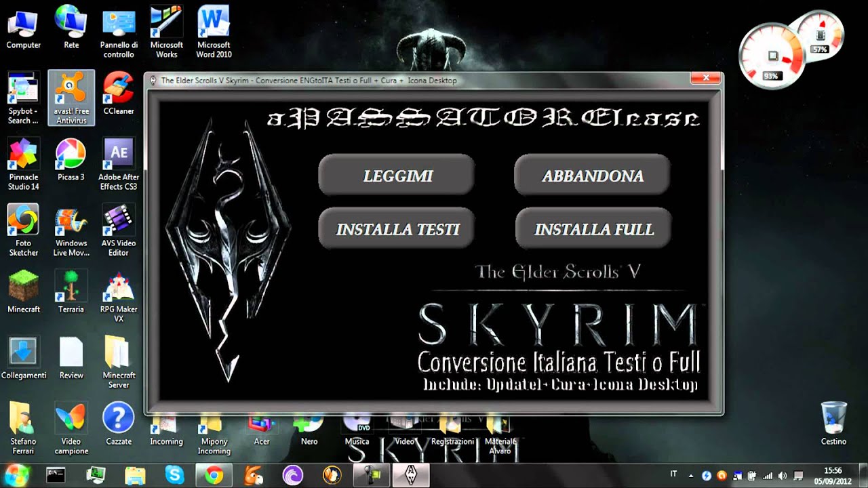Open the Review file icon

(x=71, y=359)
